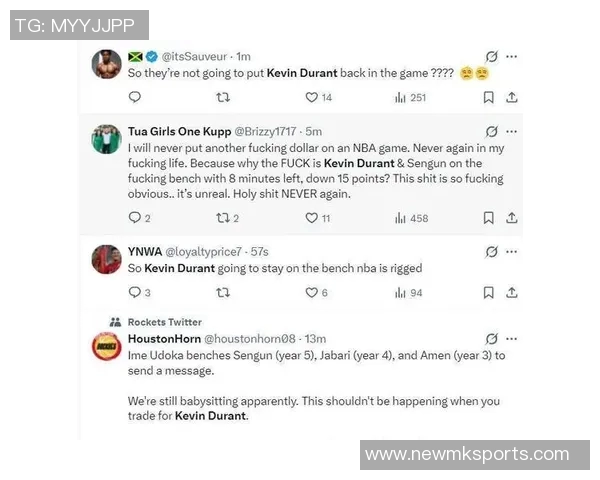Bookmark the @itsSauveur tweet
Screen dimensions: 600x480
pos(488,98)
